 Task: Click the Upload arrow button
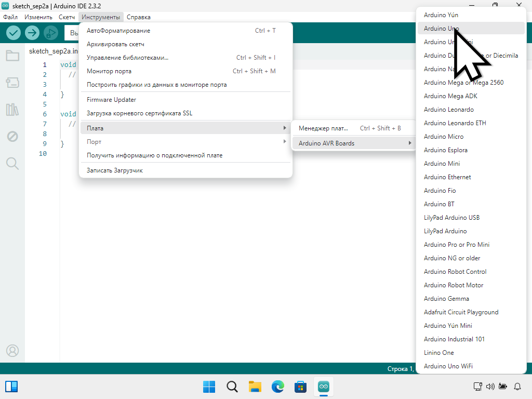(32, 33)
